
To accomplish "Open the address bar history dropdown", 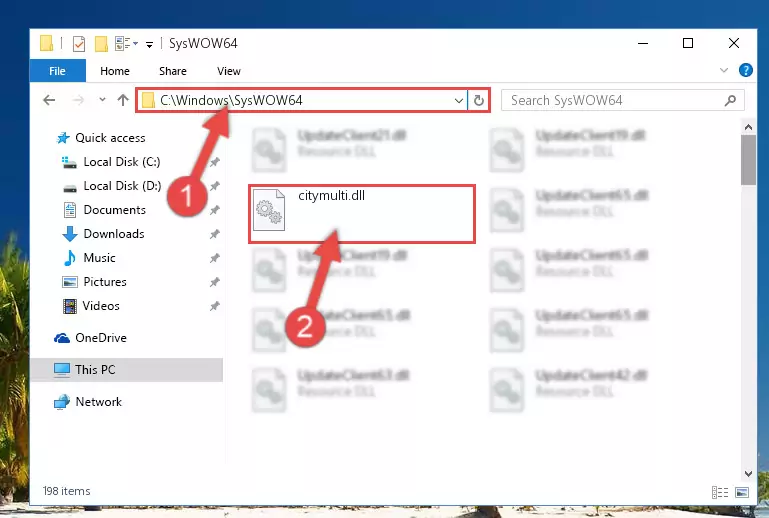I will point(459,101).
